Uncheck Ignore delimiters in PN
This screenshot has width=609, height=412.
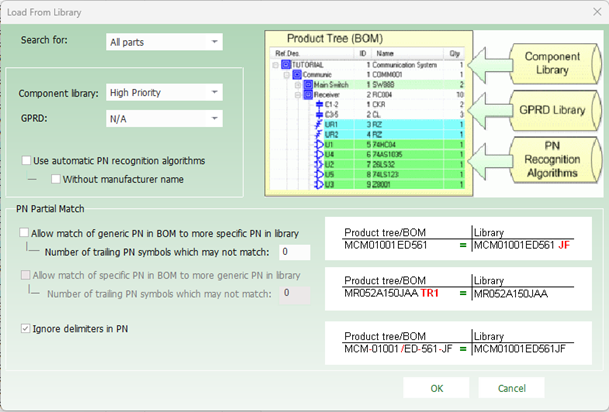26,327
